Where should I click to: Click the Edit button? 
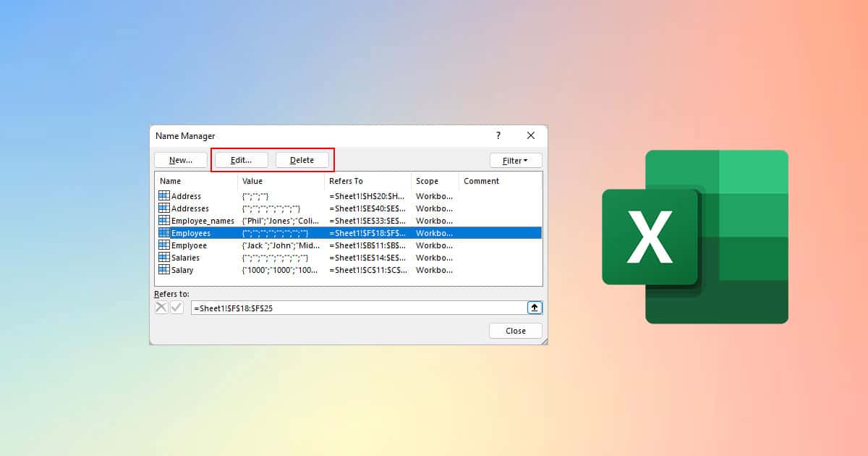[240, 160]
